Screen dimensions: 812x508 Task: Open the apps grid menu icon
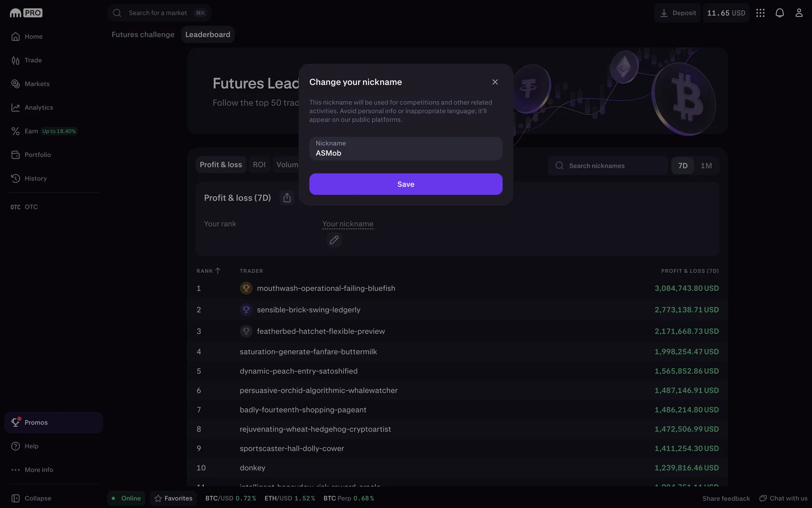(x=760, y=13)
